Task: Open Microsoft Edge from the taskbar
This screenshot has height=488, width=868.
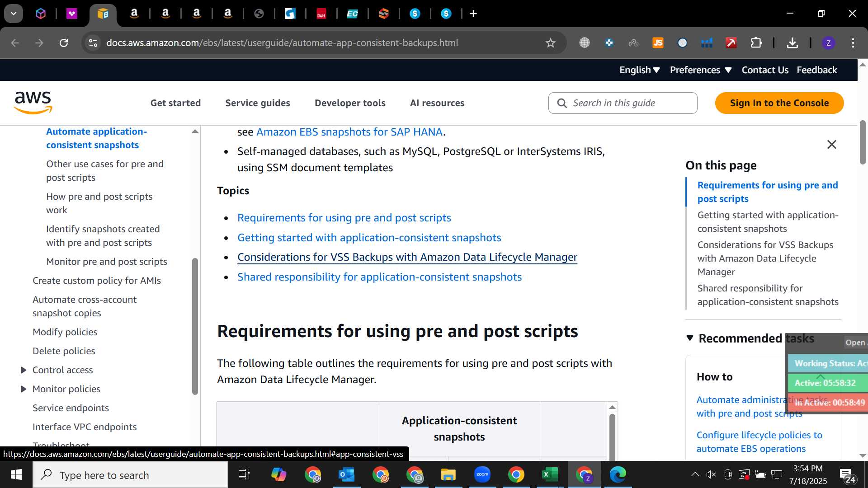Action: pyautogui.click(x=618, y=474)
